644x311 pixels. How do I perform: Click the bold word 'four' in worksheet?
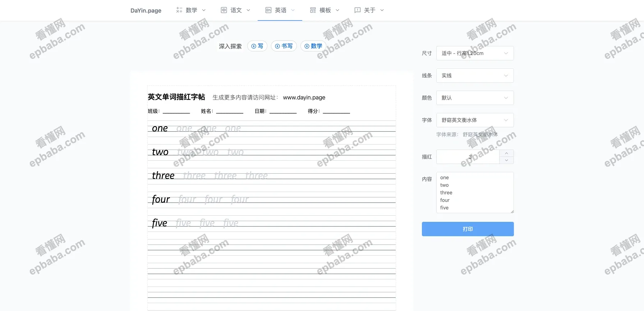[x=161, y=200]
